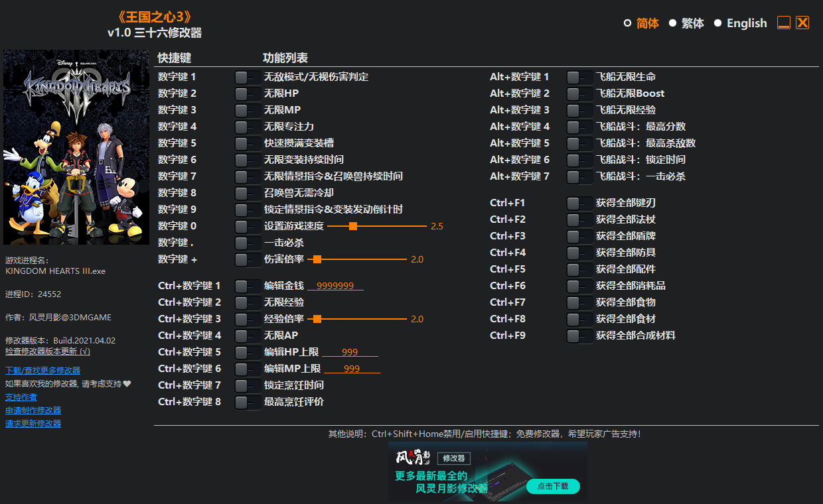
Task: Toggle 获得全部法杖 switch
Action: point(579,220)
